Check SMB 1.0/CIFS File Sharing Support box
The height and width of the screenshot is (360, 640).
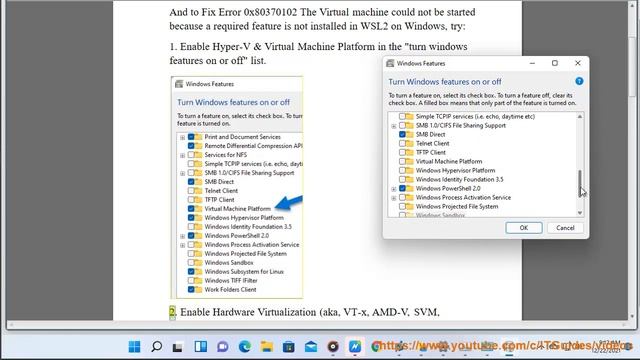402,125
